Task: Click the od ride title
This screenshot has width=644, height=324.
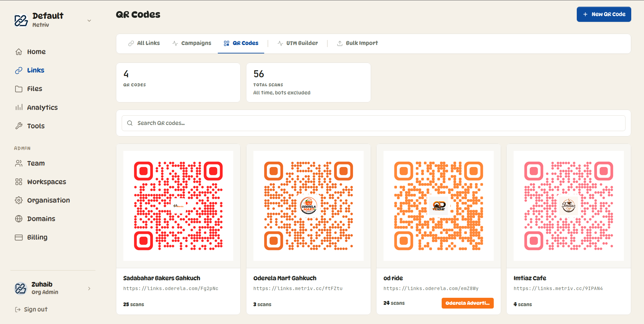Action: (x=393, y=278)
